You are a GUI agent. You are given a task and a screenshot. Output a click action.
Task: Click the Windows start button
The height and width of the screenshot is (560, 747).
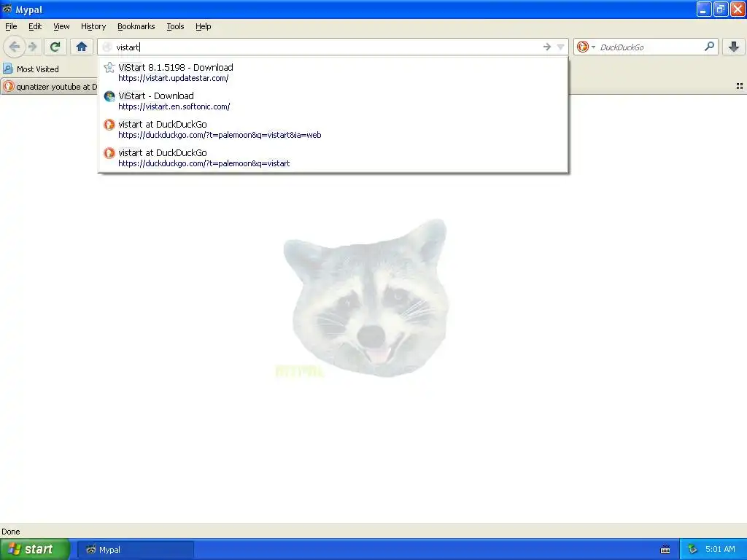coord(34,549)
